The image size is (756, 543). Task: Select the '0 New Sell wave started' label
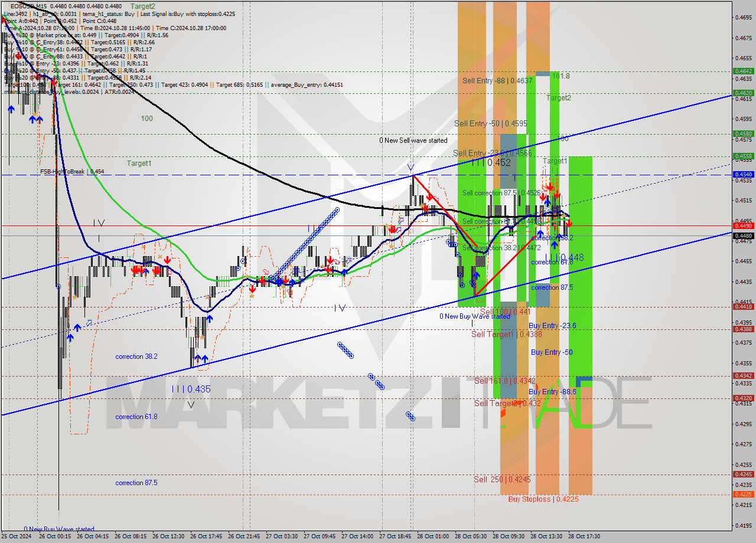(413, 140)
